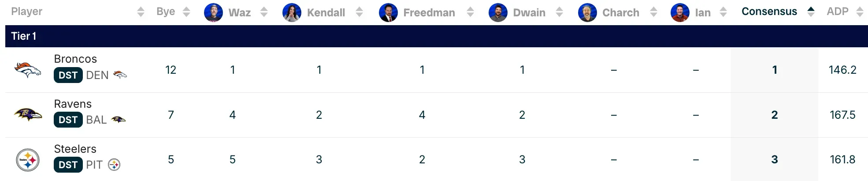868x181 pixels.
Task: Click the DST badge for Ravens
Action: click(x=68, y=120)
